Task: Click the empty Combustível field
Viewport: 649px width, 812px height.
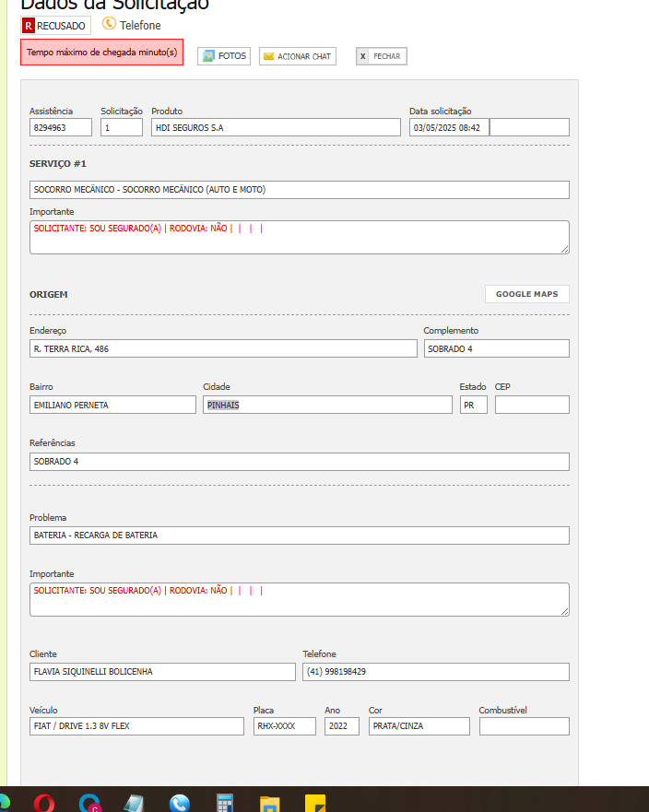Action: point(524,726)
